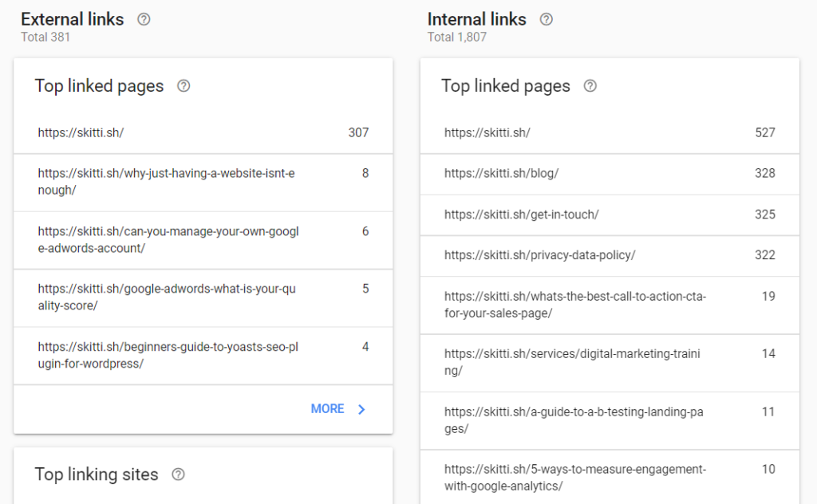Select external row https://skitti.sh/ with 307

click(x=203, y=132)
